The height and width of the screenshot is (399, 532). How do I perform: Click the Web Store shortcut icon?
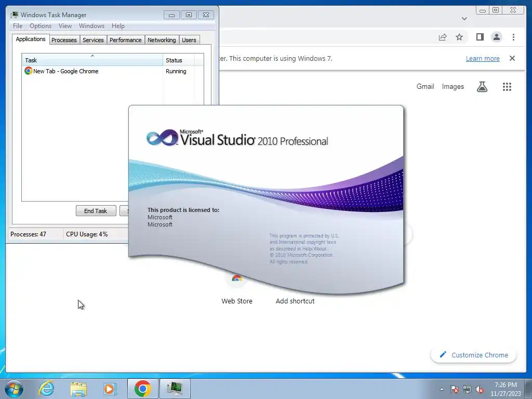pyautogui.click(x=237, y=279)
